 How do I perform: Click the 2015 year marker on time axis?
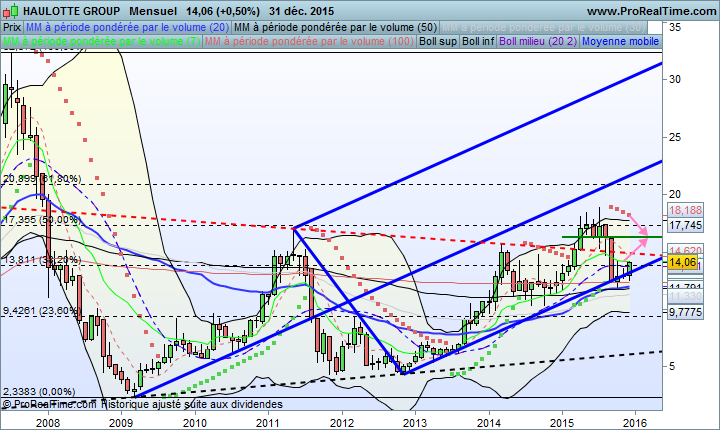pyautogui.click(x=562, y=423)
